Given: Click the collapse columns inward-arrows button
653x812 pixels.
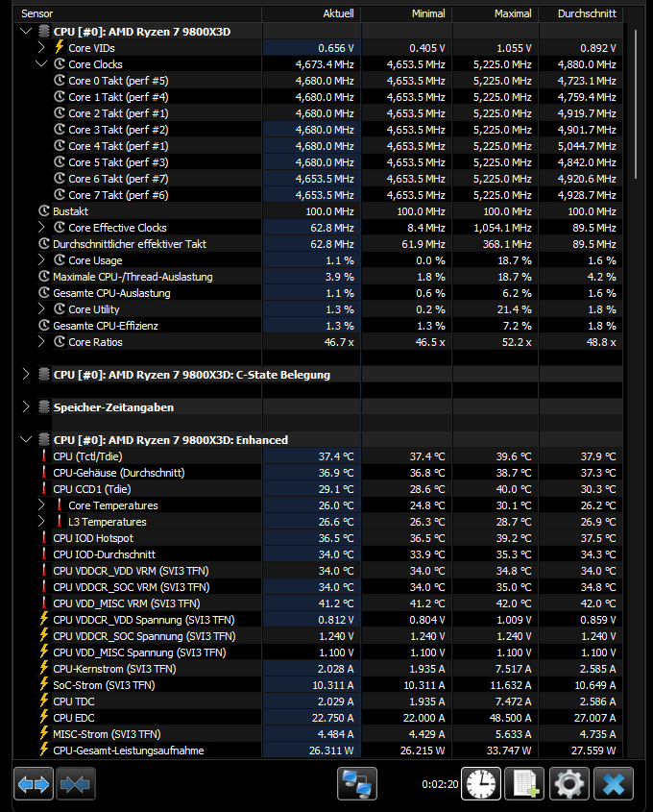Looking at the screenshot, I should click(76, 784).
